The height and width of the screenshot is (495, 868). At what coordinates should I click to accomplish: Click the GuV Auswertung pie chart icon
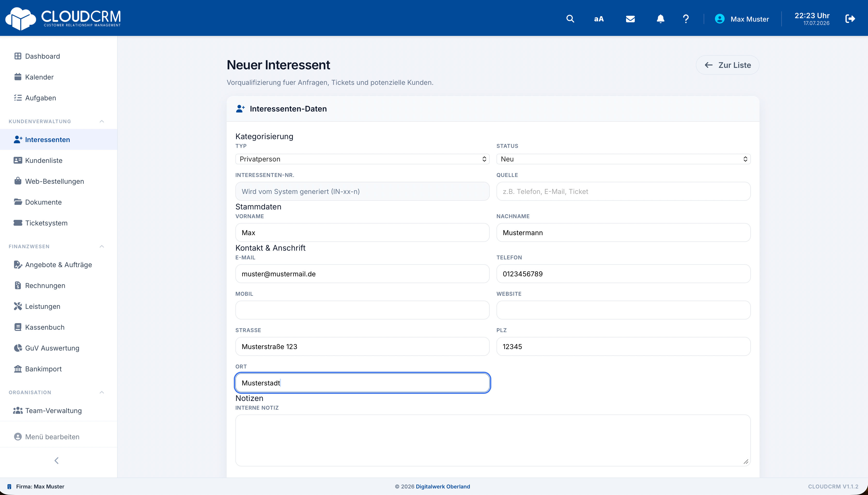click(x=18, y=348)
